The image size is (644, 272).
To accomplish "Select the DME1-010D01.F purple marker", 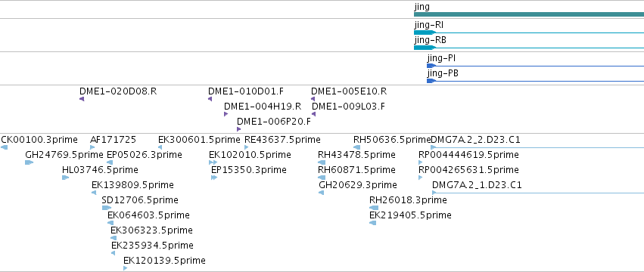I will 210,99.
